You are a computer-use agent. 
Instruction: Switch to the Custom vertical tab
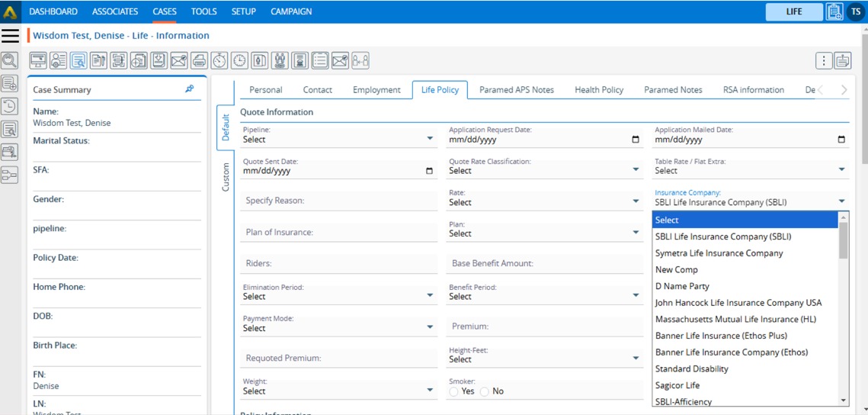pos(226,177)
